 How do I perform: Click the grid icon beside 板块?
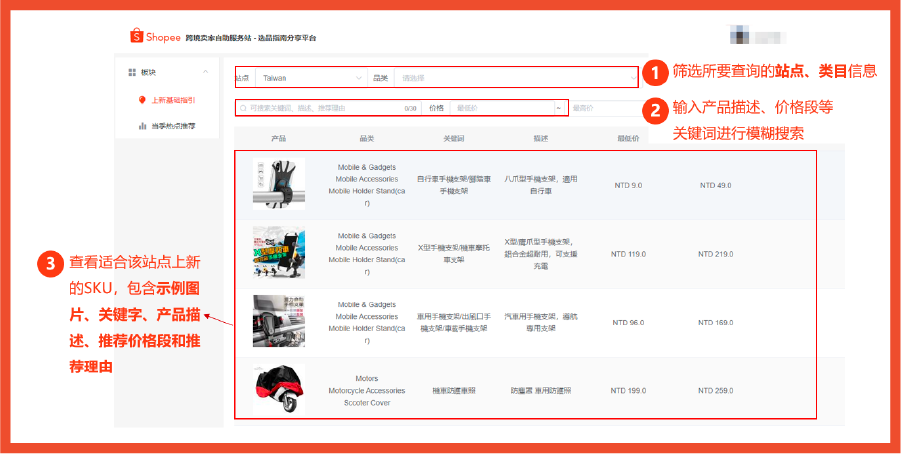[x=132, y=72]
